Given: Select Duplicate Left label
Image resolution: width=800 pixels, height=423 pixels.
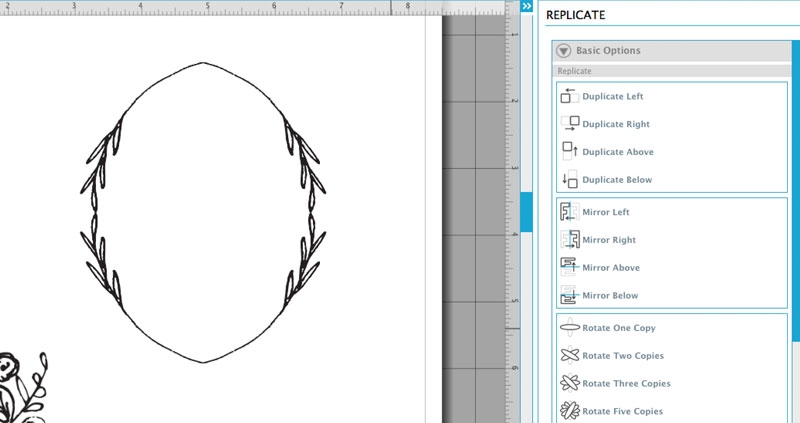Looking at the screenshot, I should pos(613,96).
